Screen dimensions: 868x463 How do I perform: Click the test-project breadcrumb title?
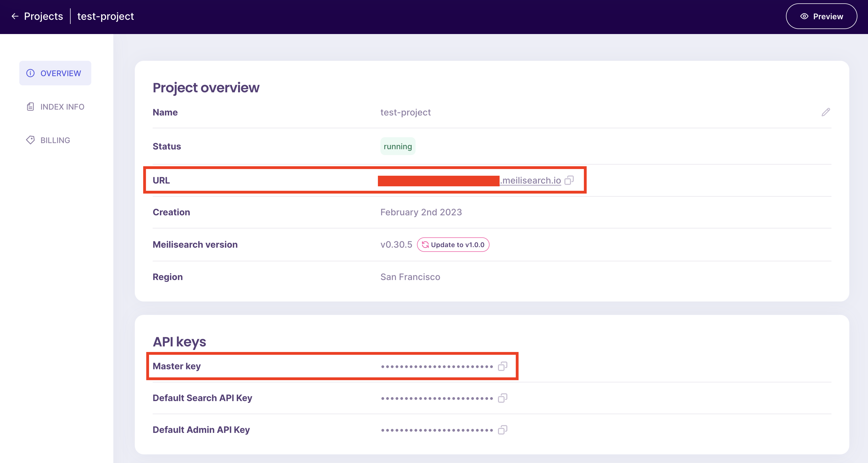105,16
